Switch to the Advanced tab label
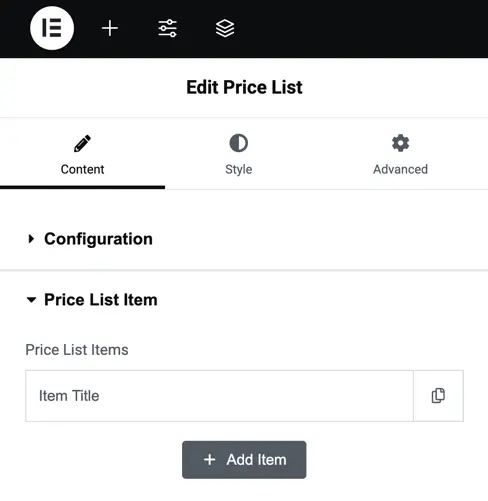488x501 pixels. click(x=400, y=169)
